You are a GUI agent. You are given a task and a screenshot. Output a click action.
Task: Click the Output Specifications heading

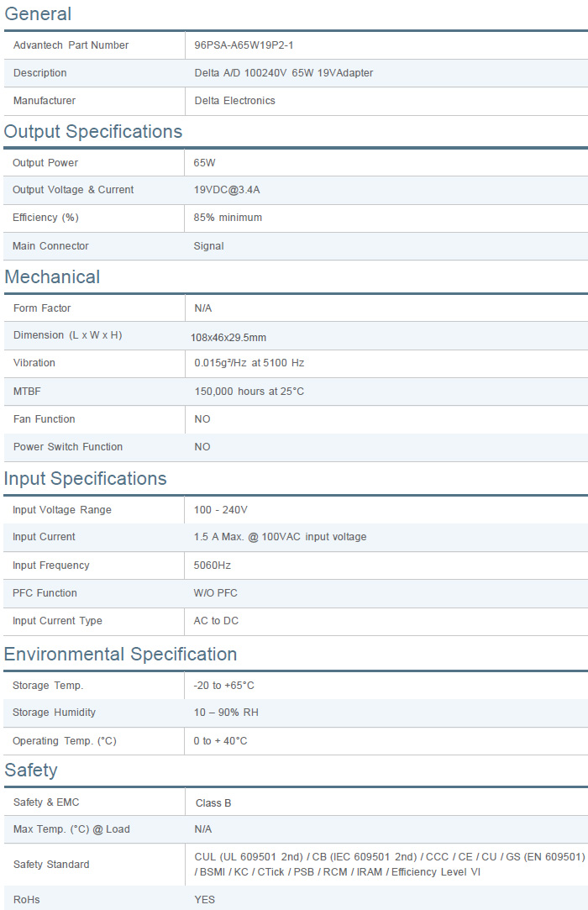93,132
